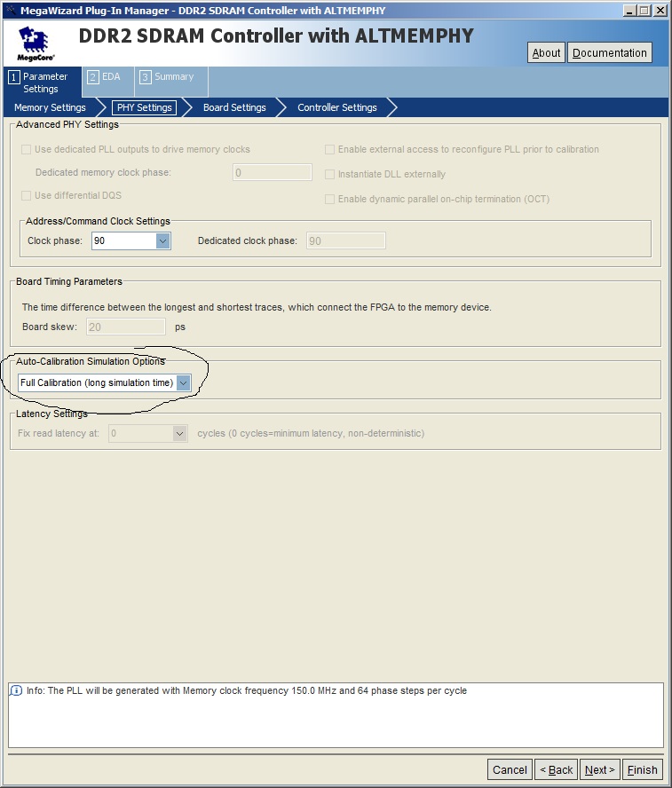Click the MegaCore logo icon

tap(36, 43)
